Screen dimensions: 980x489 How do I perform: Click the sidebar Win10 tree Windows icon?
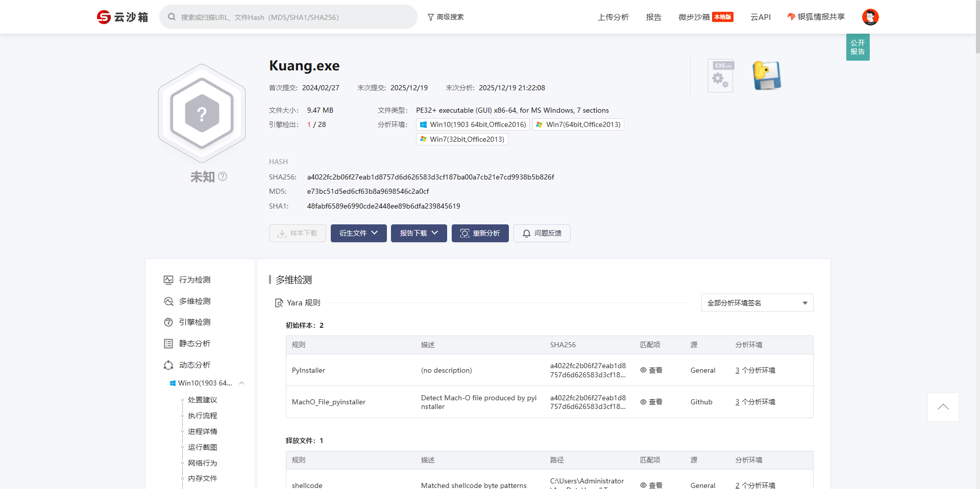(173, 383)
